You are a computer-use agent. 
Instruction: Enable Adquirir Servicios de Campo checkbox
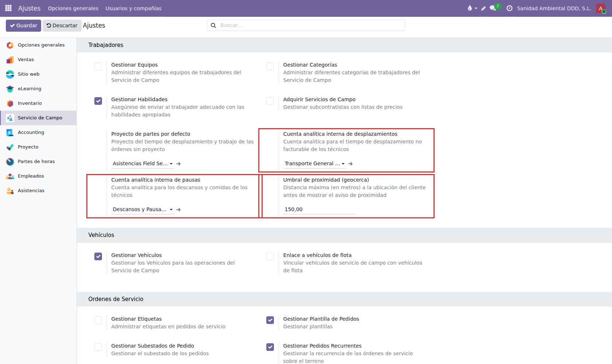(x=270, y=101)
